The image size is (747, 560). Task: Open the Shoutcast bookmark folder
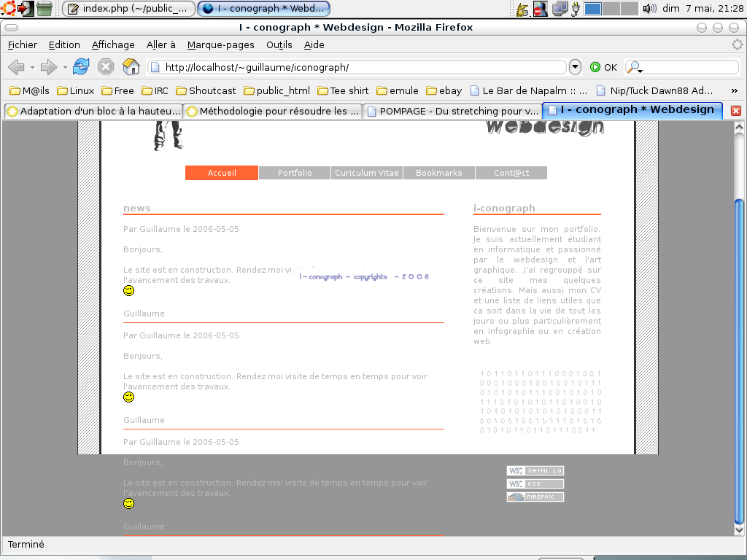206,90
